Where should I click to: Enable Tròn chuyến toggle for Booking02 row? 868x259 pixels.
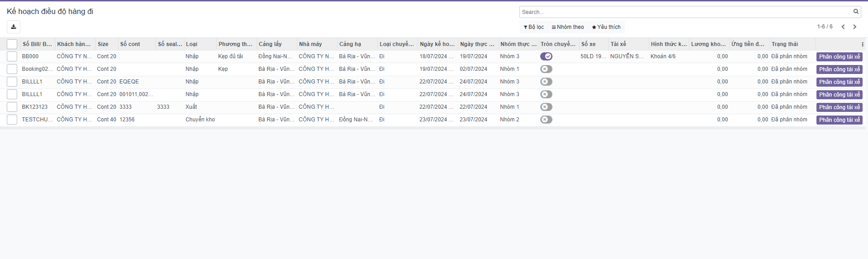(546, 69)
